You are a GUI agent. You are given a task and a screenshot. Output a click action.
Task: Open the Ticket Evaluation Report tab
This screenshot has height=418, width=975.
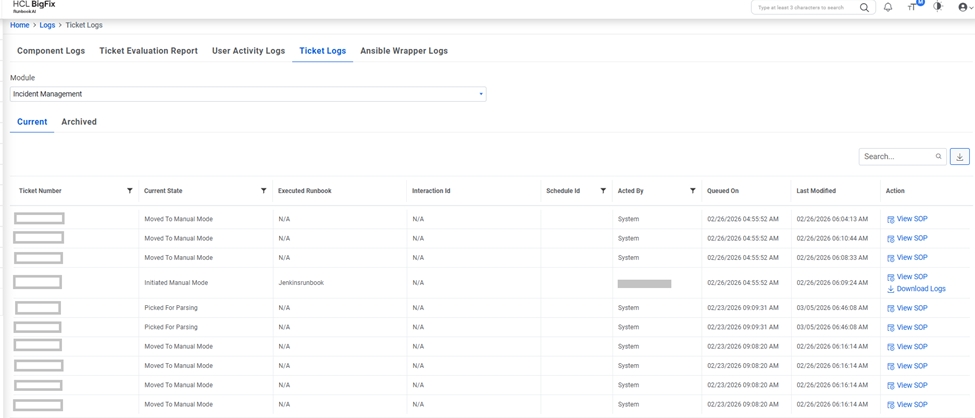[148, 51]
